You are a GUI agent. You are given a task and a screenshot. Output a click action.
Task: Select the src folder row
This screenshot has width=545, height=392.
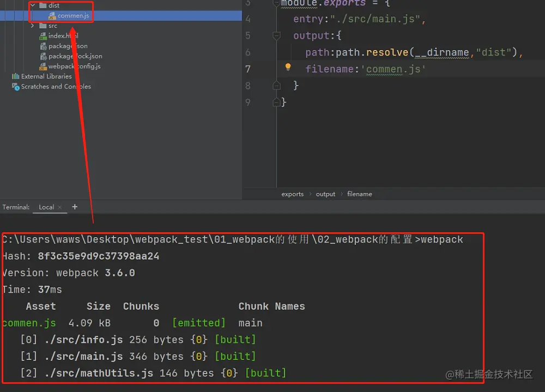(x=53, y=26)
